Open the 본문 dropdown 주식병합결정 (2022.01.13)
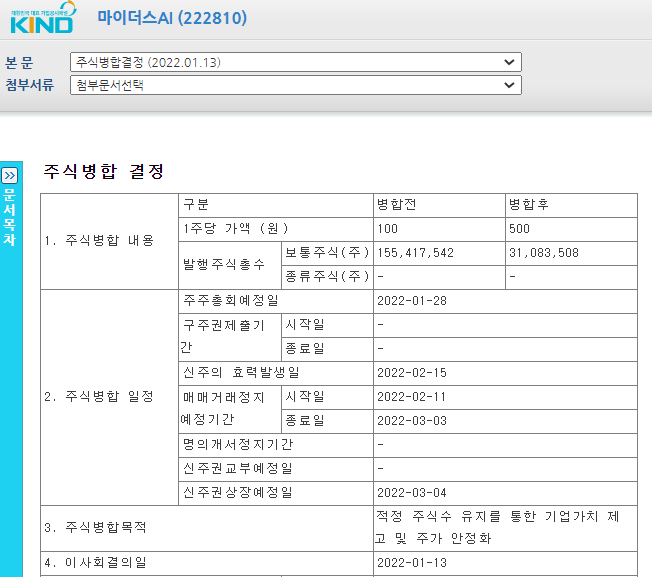This screenshot has width=652, height=577. (x=296, y=62)
